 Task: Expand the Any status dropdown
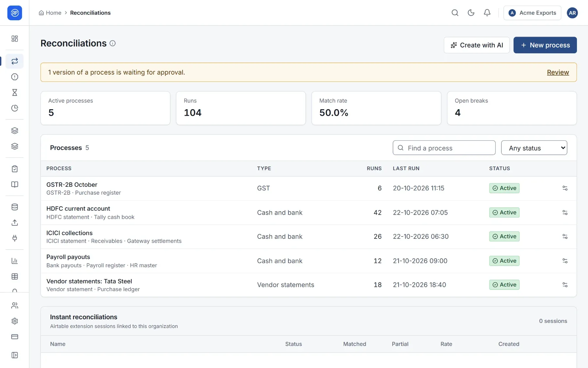[x=534, y=148]
